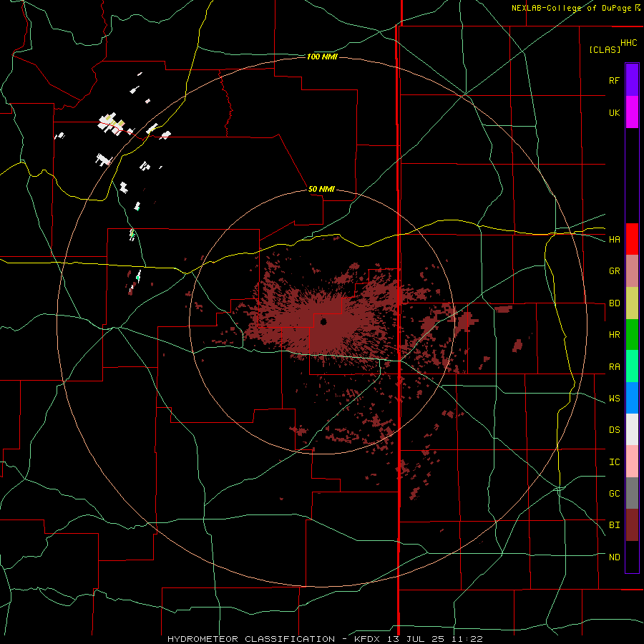
Task: Click the BI dark red legend swatch
Action: click(x=632, y=525)
